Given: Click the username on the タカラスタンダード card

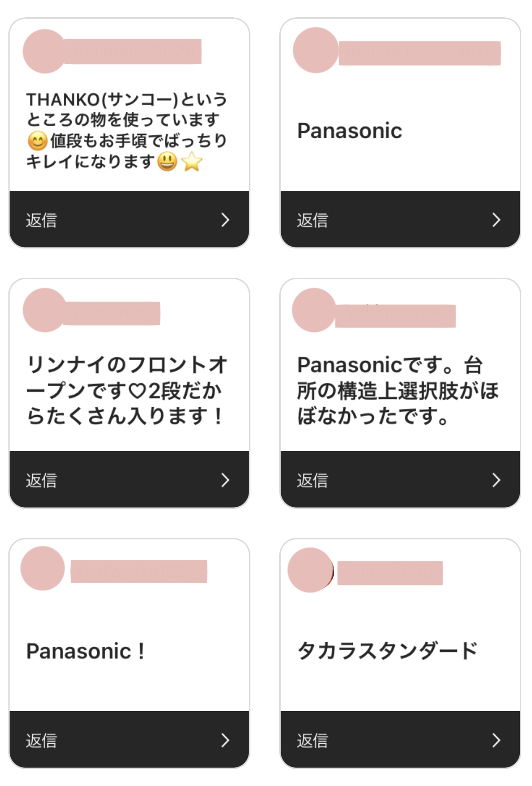Looking at the screenshot, I should [x=390, y=573].
